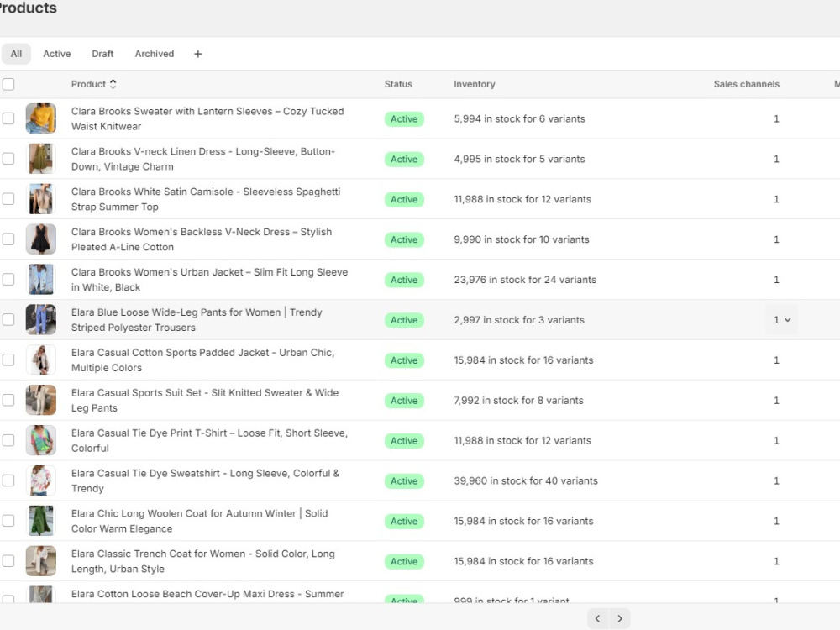Go to previous page of products

598,619
